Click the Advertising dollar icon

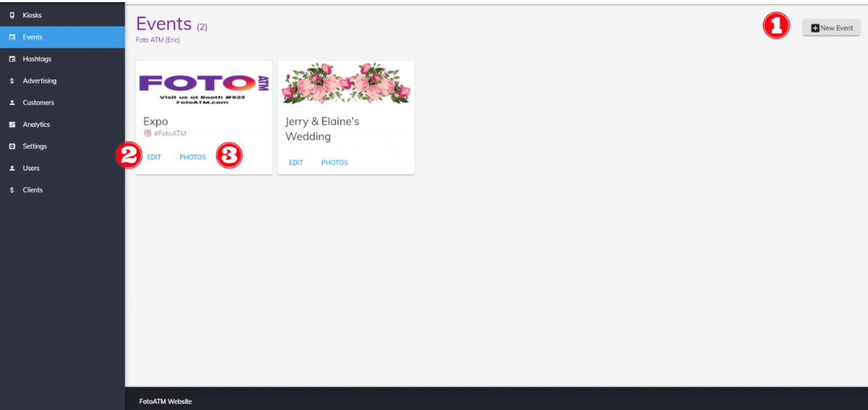(12, 81)
